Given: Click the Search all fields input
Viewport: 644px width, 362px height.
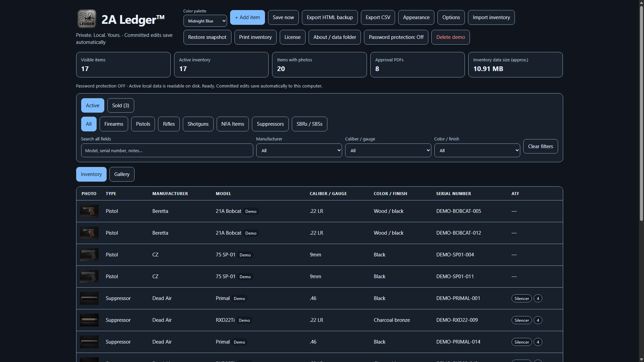Looking at the screenshot, I should pyautogui.click(x=167, y=150).
